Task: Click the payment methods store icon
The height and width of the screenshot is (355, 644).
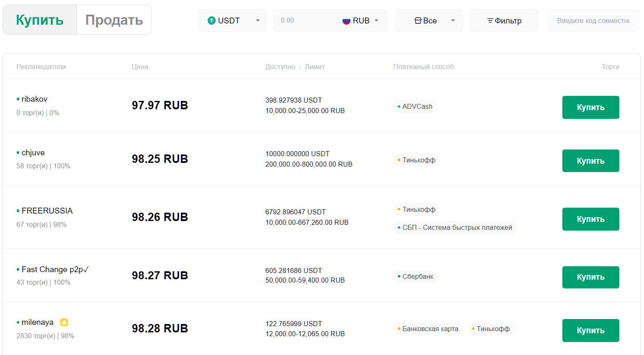Action: [418, 21]
